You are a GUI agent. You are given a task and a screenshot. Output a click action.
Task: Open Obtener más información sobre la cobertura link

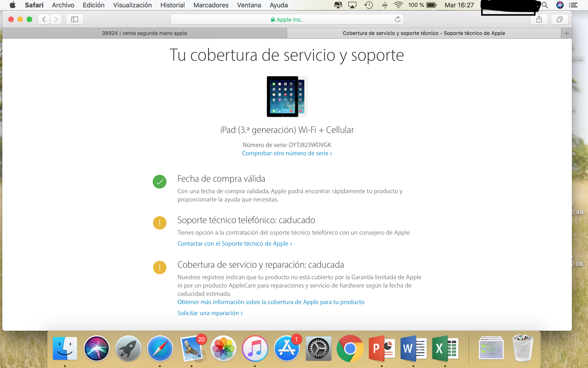click(271, 302)
